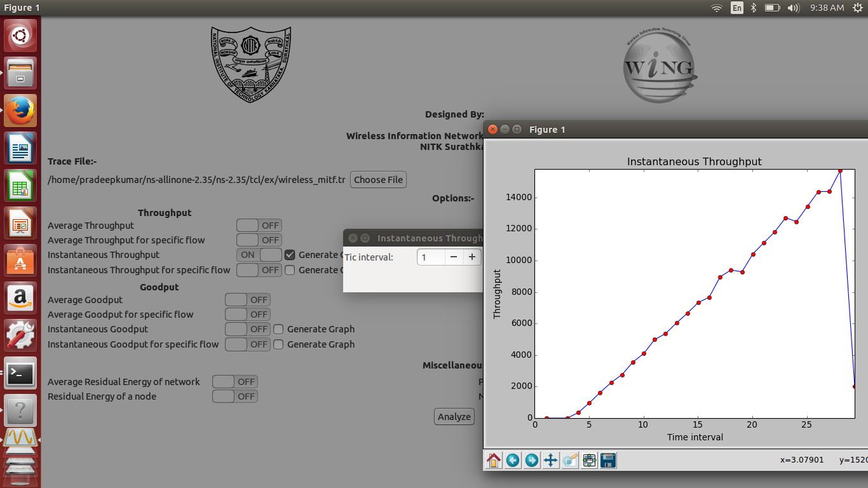This screenshot has width=868, height=488.
Task: Click the Analyze button
Action: 454,417
